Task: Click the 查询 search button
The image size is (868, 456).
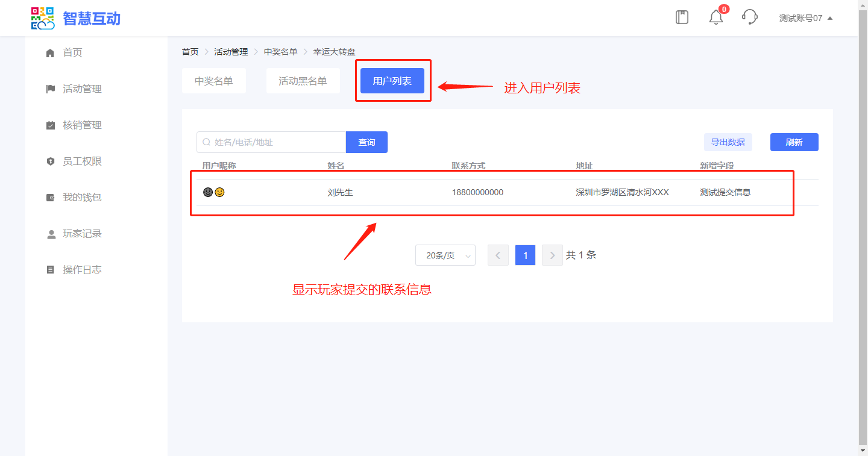Action: 366,142
